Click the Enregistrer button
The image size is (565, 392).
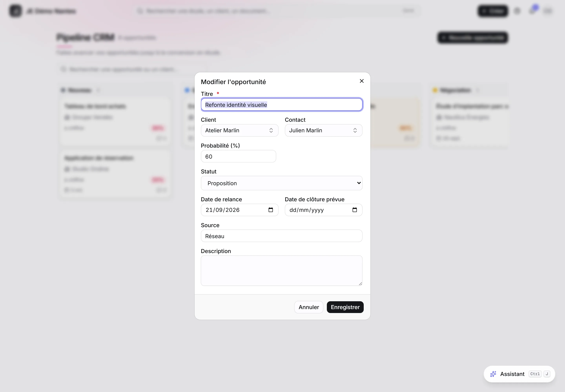[x=345, y=307]
